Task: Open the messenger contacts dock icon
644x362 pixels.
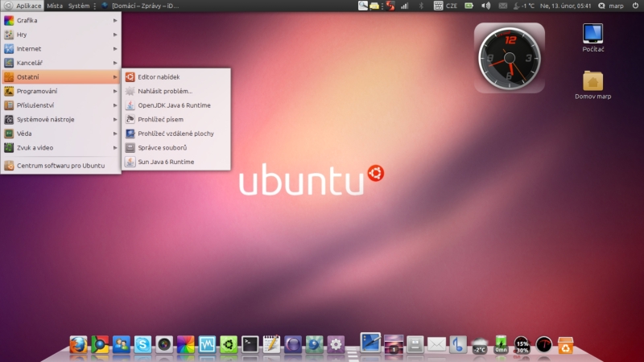Action: click(122, 344)
